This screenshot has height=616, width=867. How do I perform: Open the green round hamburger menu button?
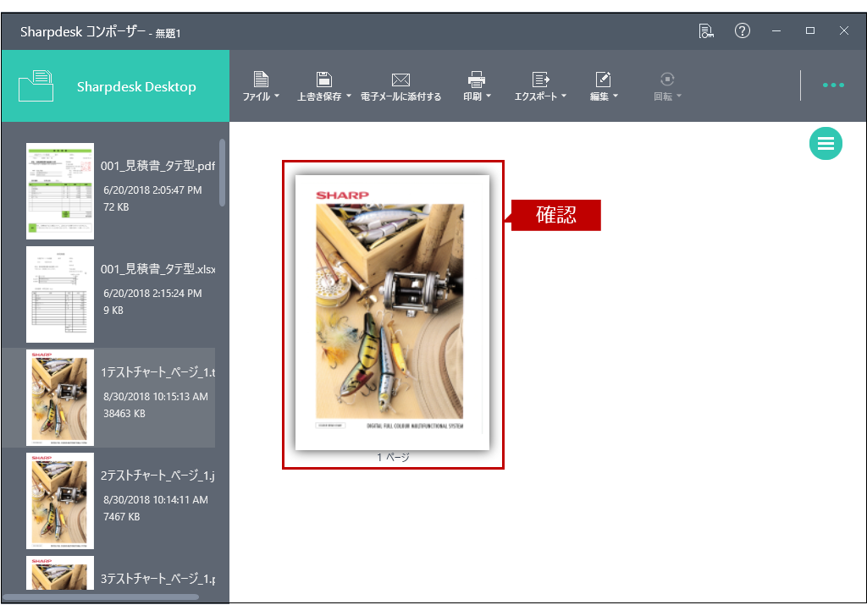826,144
